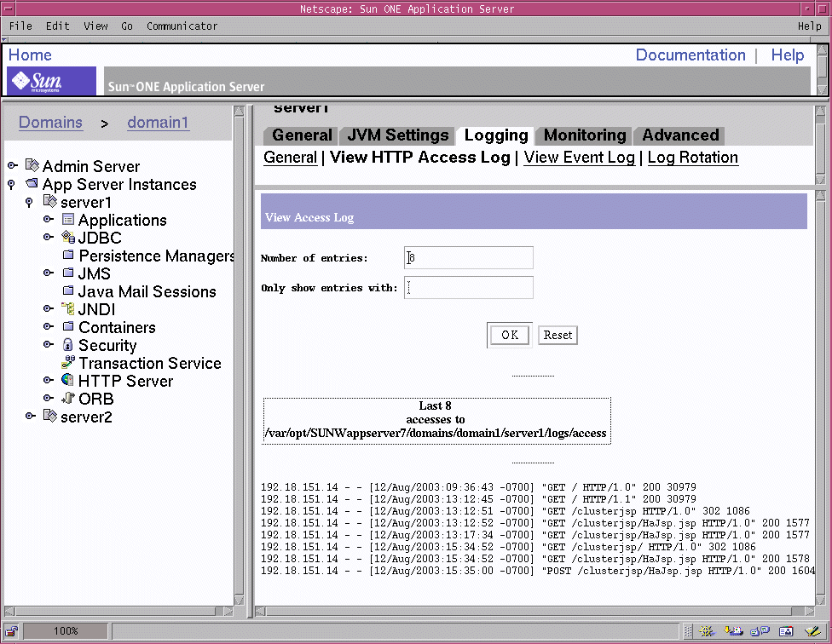Click the Security padlock icon in tree
832x644 pixels.
67,344
